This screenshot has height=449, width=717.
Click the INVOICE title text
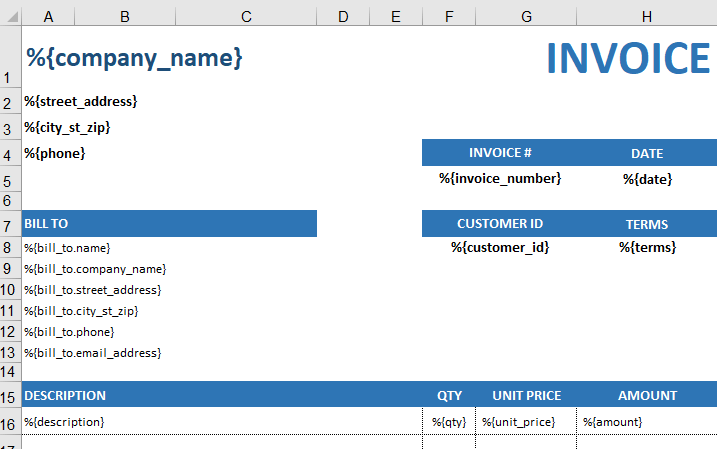628,58
